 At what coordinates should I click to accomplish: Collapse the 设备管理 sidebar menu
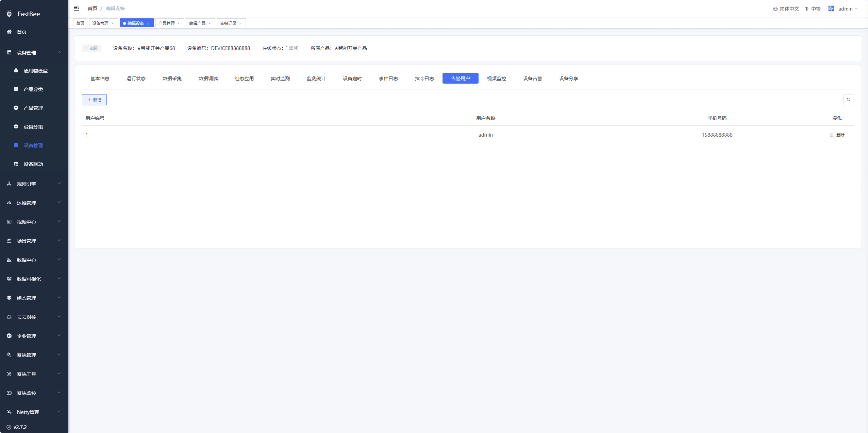click(59, 52)
